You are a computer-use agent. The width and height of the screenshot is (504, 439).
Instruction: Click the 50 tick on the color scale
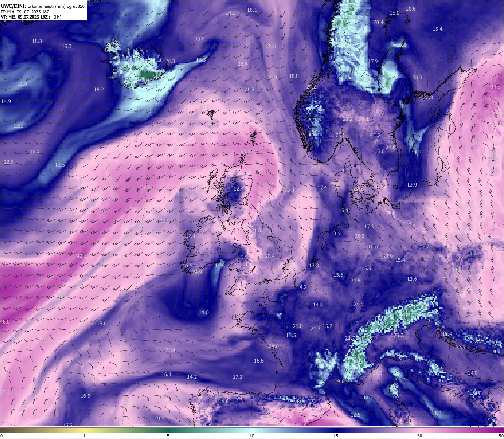pos(501,436)
